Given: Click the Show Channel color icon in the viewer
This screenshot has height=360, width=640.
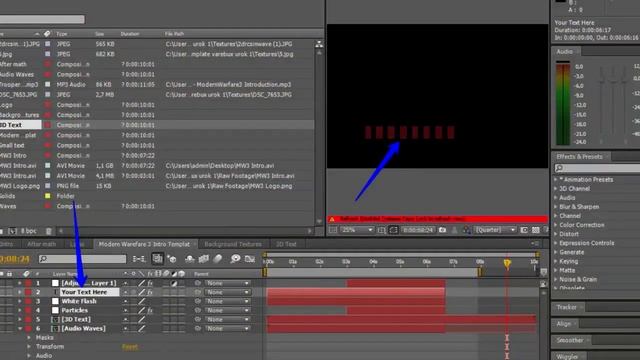Looking at the screenshot, I should tap(467, 230).
